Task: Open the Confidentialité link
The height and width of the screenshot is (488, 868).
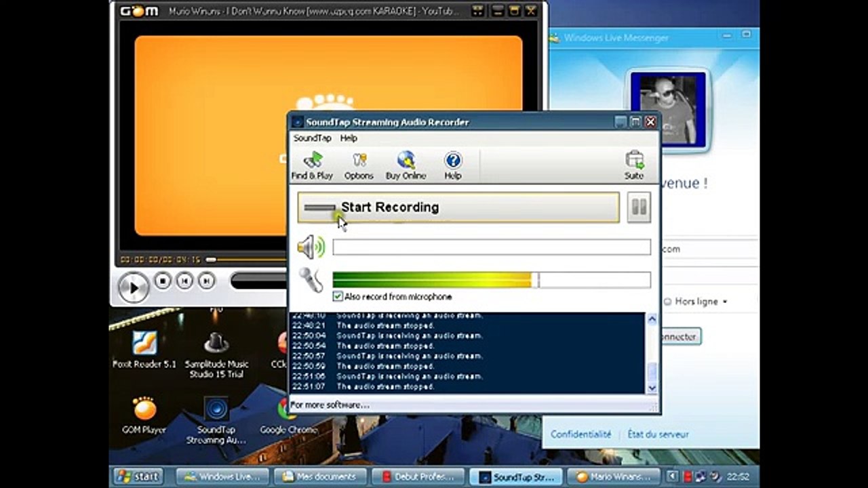Action: (x=580, y=434)
